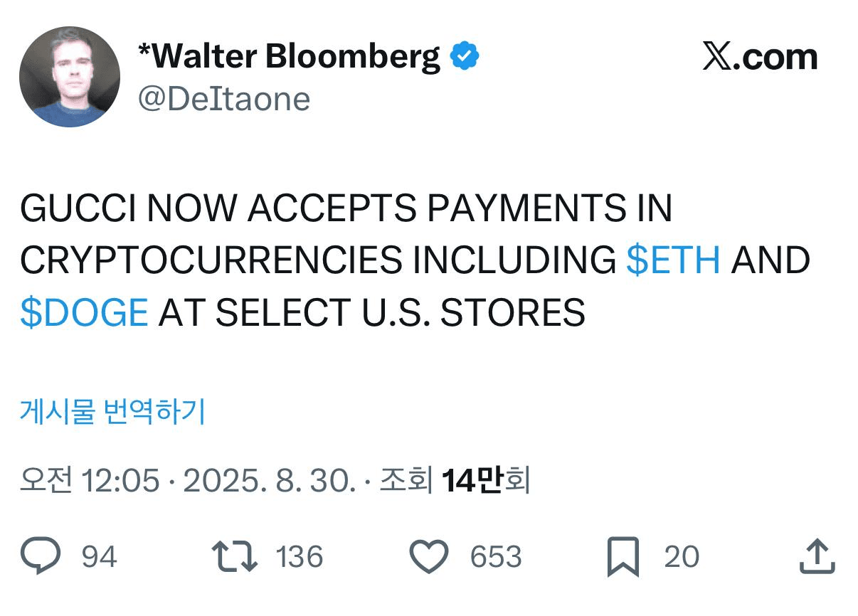Click the 20 bookmarks count

(682, 557)
